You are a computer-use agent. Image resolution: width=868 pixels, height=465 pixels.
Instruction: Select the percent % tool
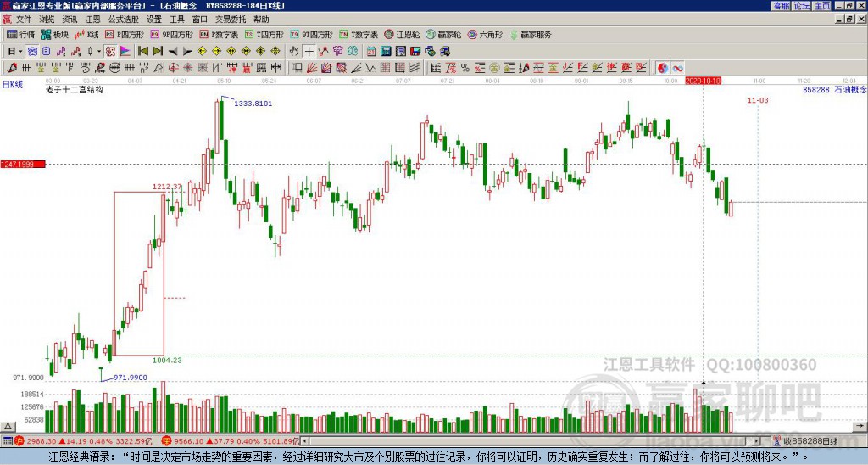pos(465,68)
